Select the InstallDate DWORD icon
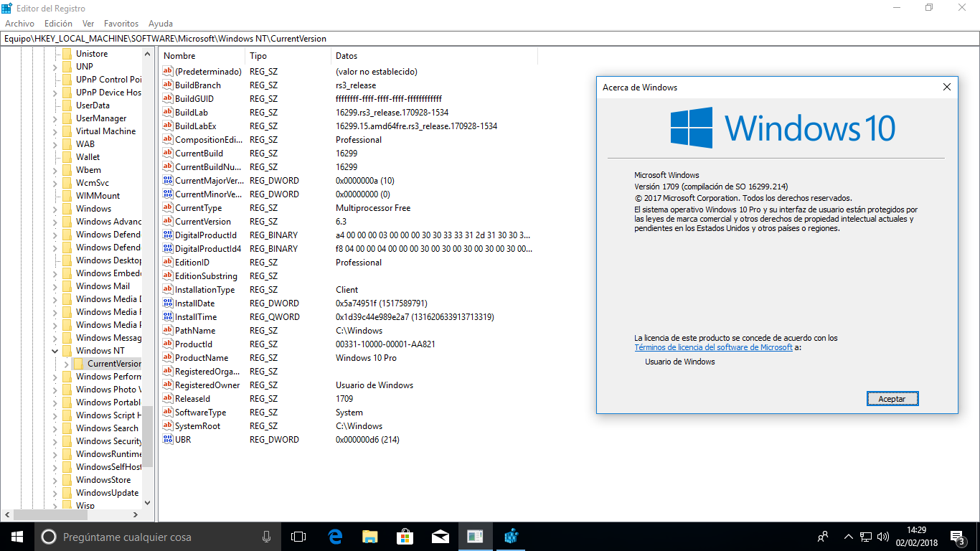 tap(168, 303)
